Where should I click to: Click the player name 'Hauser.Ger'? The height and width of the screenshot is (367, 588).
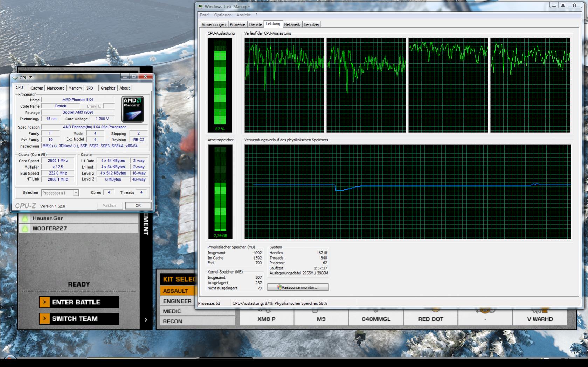pos(48,218)
